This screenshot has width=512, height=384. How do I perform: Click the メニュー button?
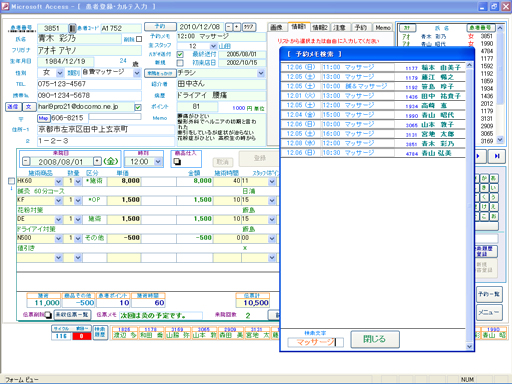489,312
